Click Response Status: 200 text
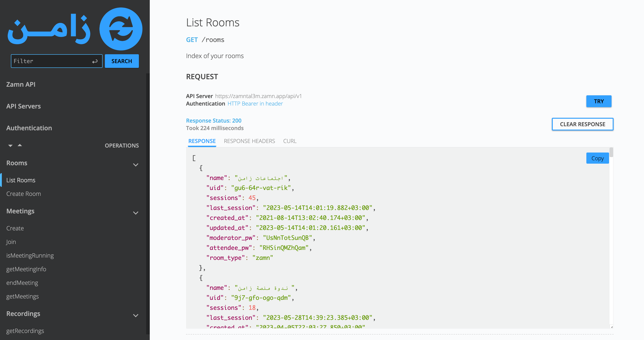 click(214, 121)
